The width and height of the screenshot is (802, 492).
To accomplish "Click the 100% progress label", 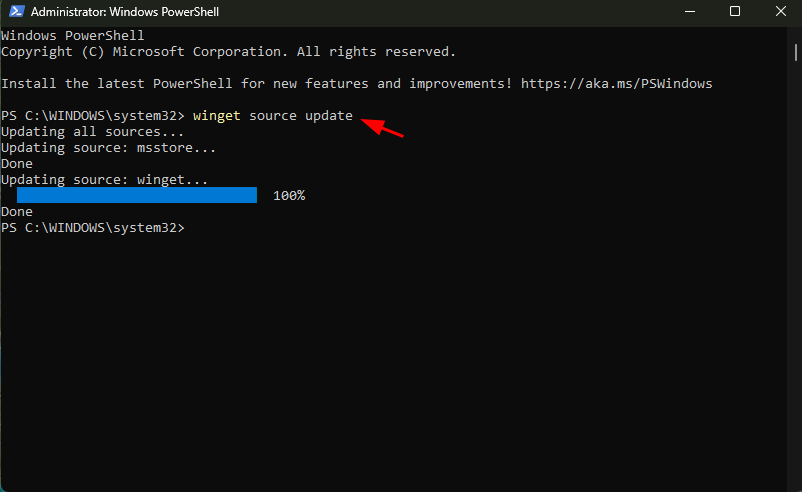I will (x=289, y=195).
